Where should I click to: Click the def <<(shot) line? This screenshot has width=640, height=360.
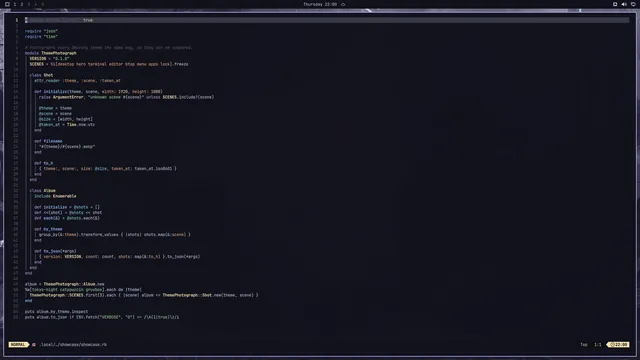(68, 213)
